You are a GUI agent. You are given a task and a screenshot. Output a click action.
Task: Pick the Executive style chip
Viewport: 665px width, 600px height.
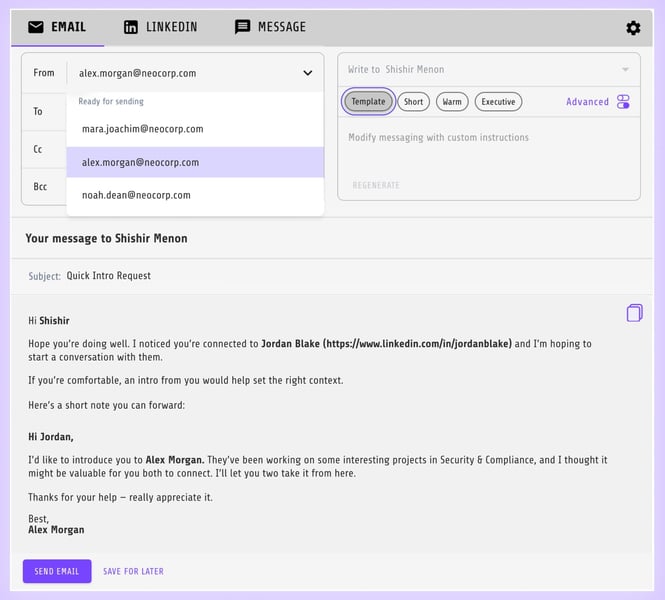(498, 102)
